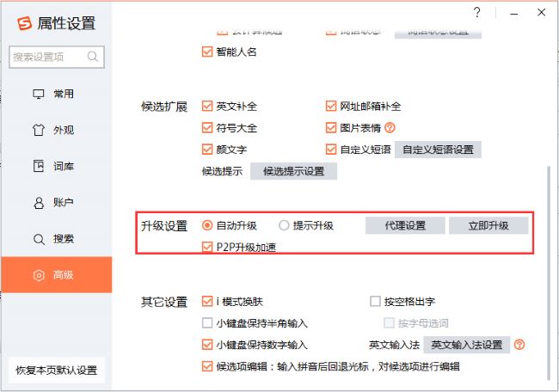Click the 候选扩展 section label
This screenshot has width=559, height=392.
pos(164,107)
